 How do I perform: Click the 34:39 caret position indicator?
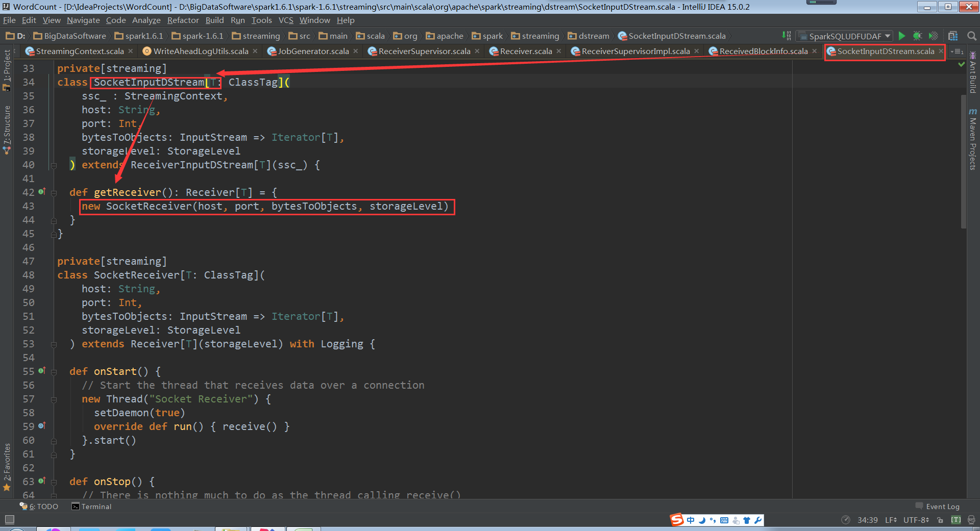867,520
